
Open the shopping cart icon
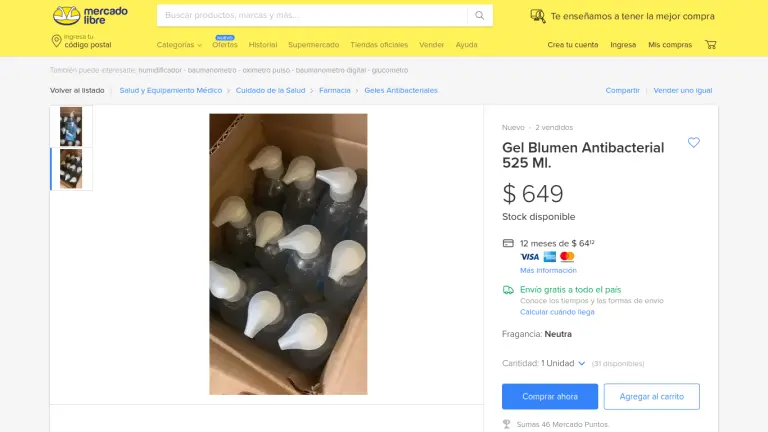pyautogui.click(x=710, y=45)
